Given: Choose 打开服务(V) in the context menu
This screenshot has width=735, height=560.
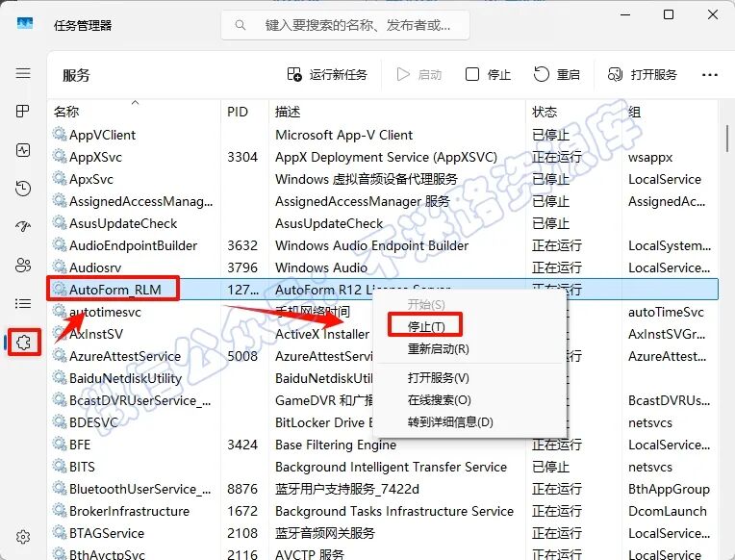Looking at the screenshot, I should click(x=439, y=378).
